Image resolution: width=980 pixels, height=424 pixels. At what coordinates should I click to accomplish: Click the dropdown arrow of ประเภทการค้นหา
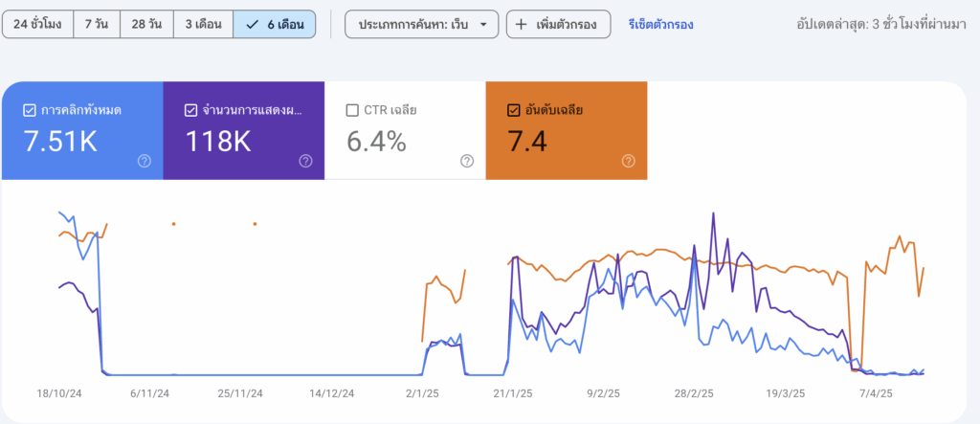click(483, 25)
